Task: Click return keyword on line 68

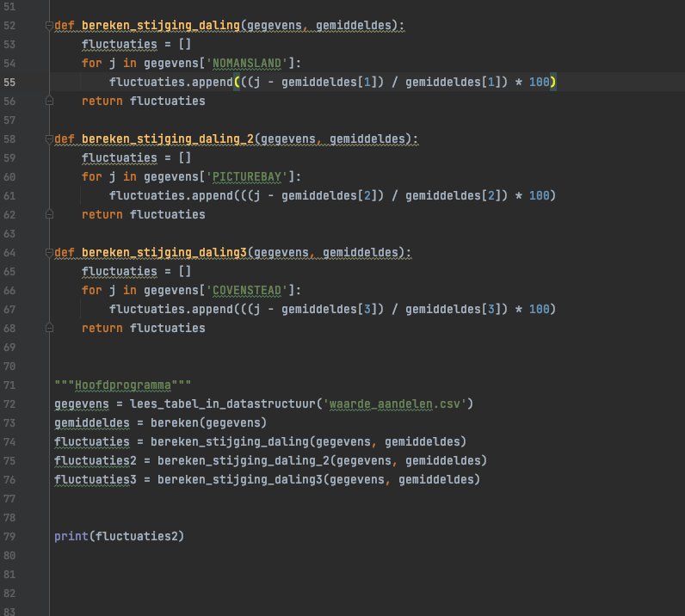Action: coord(102,329)
